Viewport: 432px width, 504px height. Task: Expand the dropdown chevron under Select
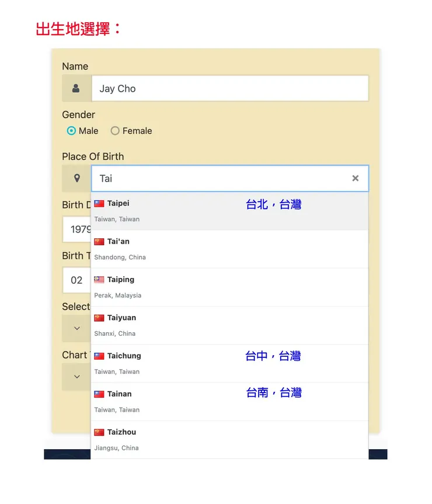click(76, 328)
